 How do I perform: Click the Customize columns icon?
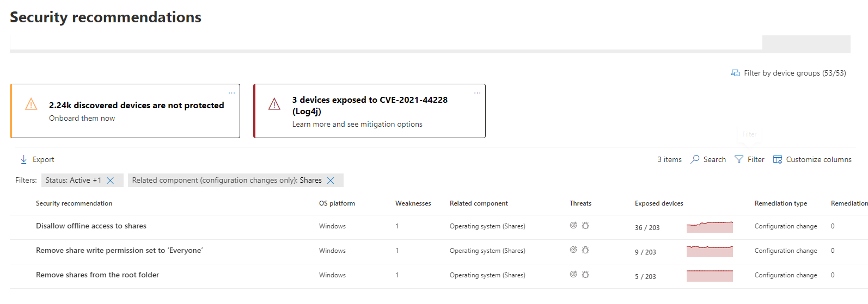[x=778, y=159]
